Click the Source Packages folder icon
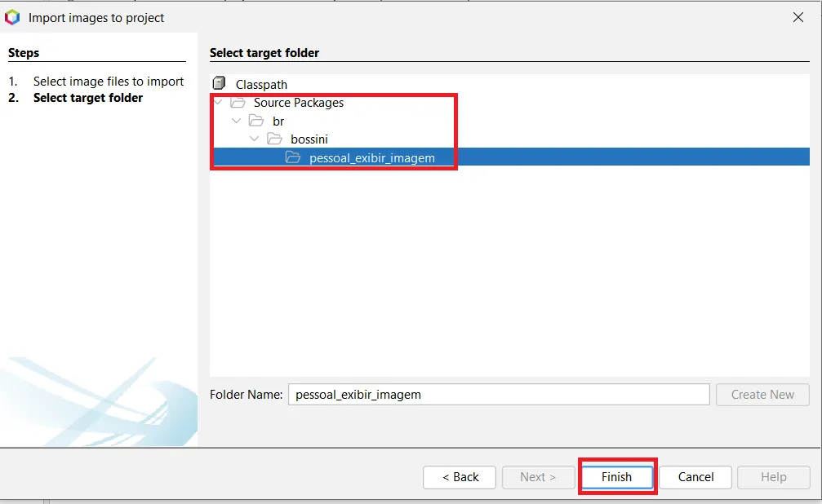 tap(238, 102)
